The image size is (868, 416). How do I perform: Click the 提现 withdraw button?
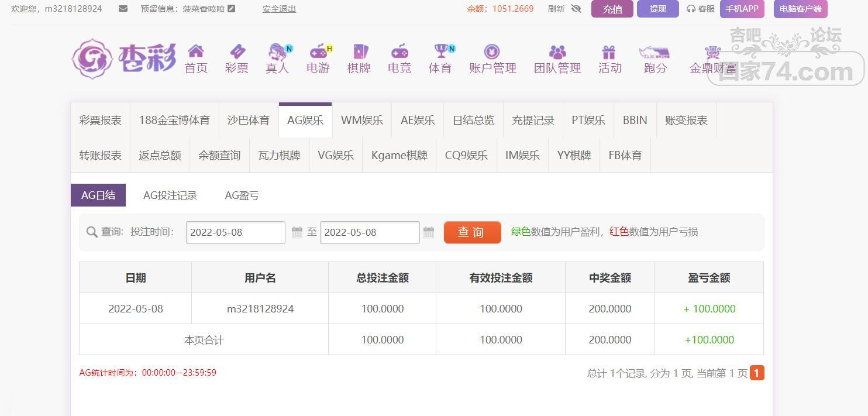[x=658, y=9]
